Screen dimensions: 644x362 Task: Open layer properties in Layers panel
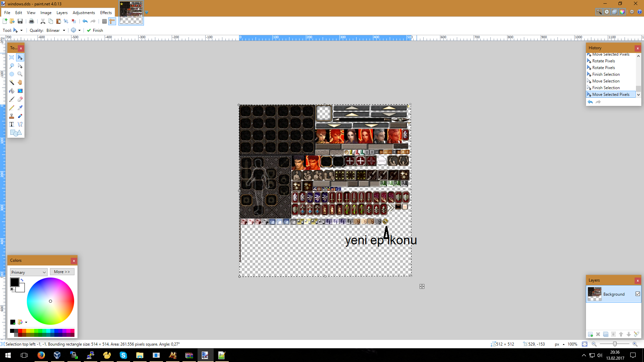tap(636, 334)
